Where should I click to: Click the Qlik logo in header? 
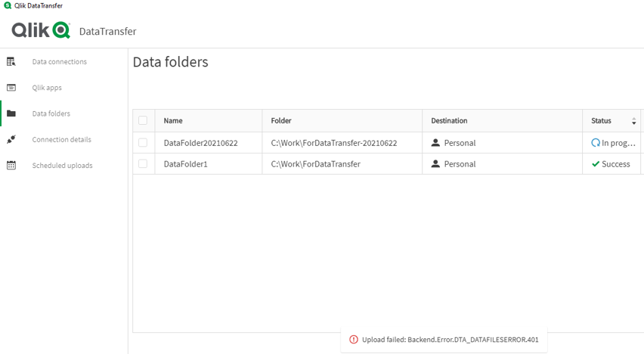[x=41, y=30]
